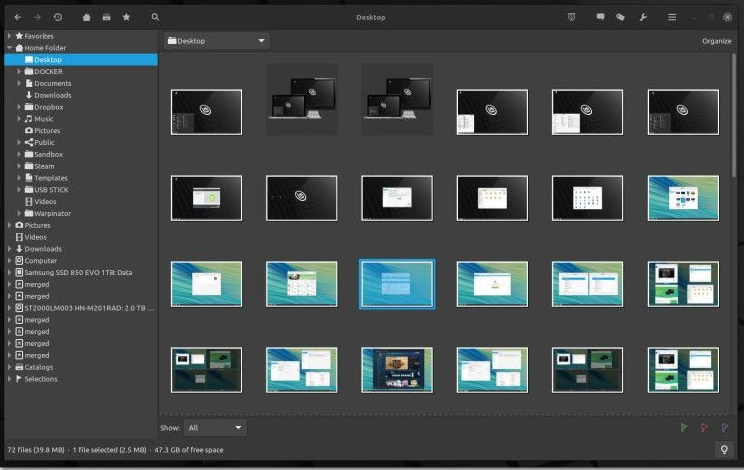Open the Show filter dropdown set to All

(x=215, y=428)
